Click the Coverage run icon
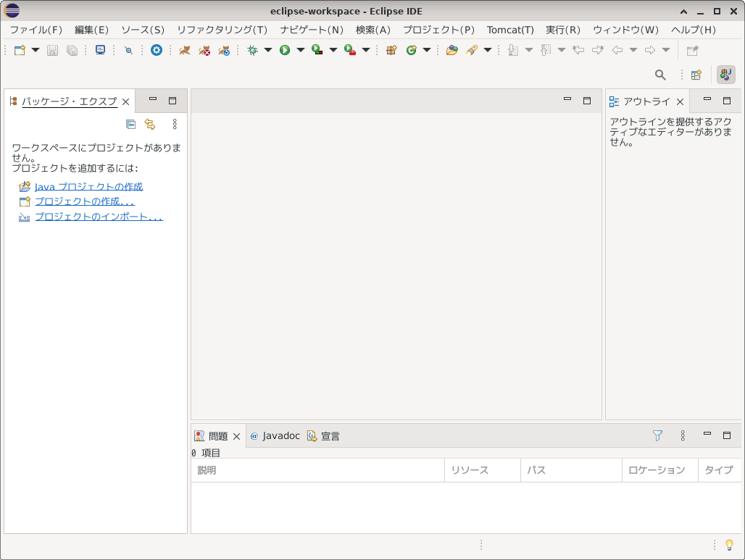Screen dimensions: 745x560 [317, 50]
